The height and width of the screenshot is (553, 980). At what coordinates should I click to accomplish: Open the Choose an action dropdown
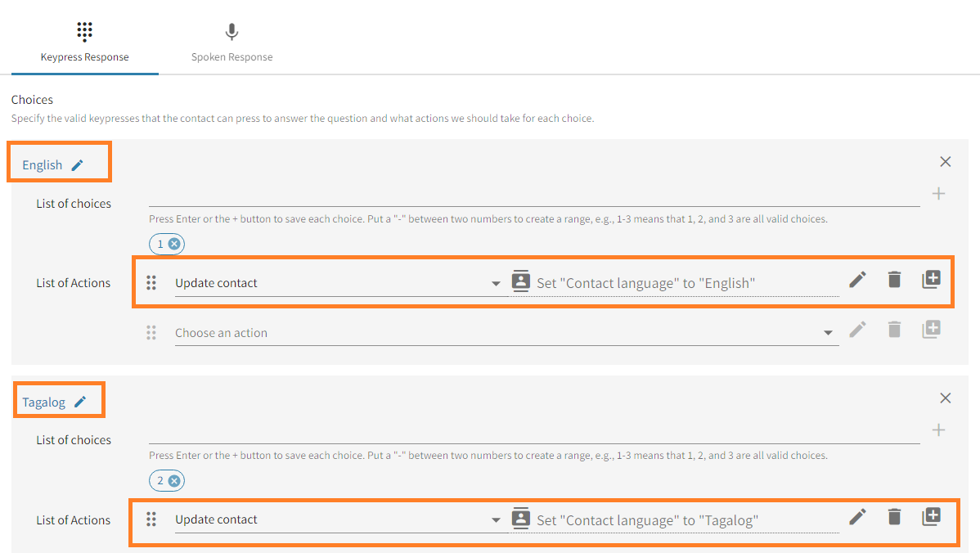(828, 333)
